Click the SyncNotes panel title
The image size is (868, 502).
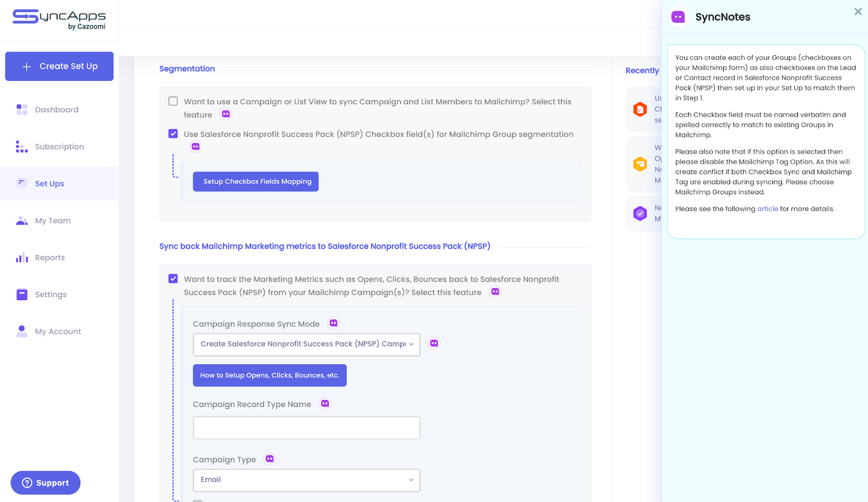tap(723, 17)
